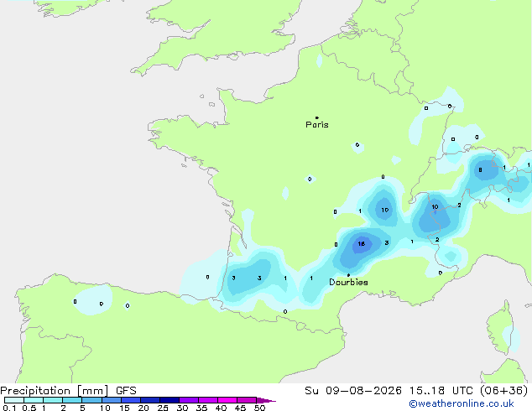Click the 15–20 mm legend swatch
The image size is (532, 411).
pos(130,400)
